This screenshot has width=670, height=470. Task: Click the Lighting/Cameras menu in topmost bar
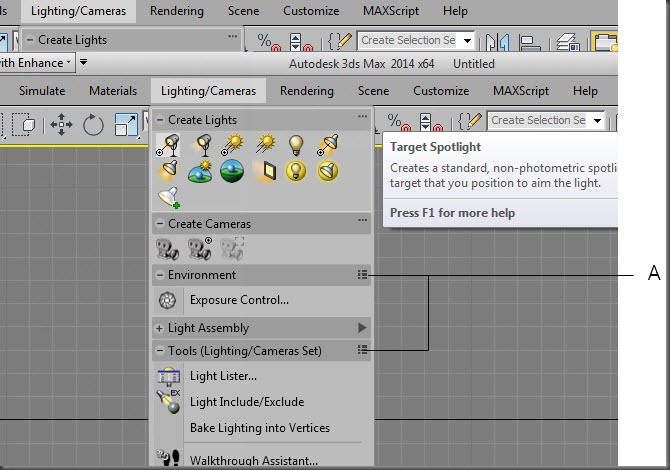click(x=78, y=11)
